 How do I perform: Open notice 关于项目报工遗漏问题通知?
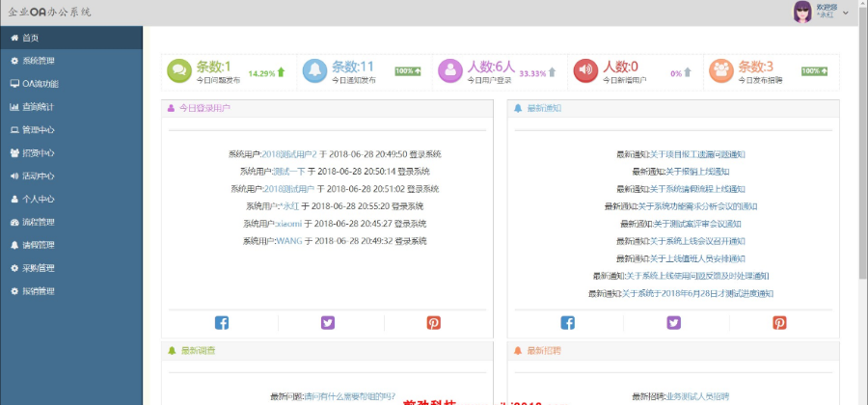click(x=697, y=154)
